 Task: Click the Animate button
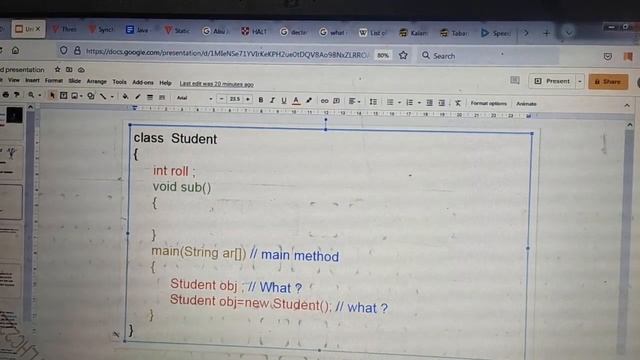point(526,104)
